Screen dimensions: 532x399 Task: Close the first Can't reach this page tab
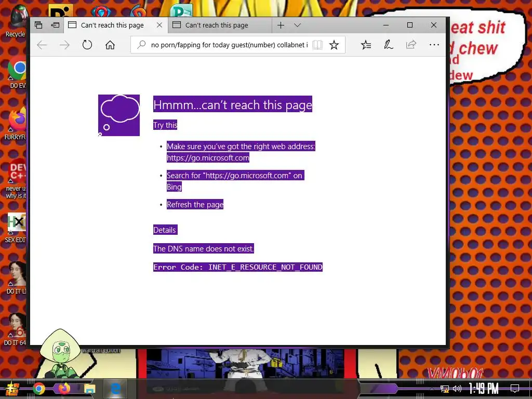coord(159,25)
